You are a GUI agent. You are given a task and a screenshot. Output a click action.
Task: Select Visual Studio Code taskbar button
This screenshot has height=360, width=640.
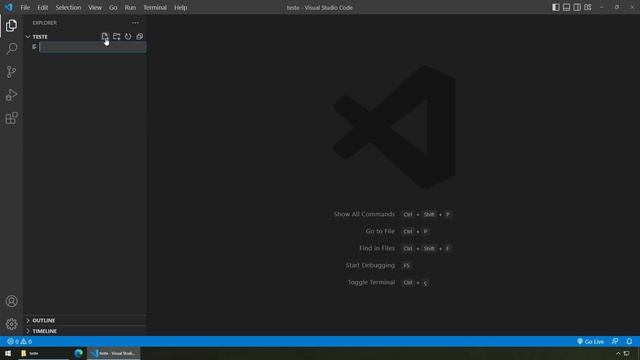pos(113,353)
